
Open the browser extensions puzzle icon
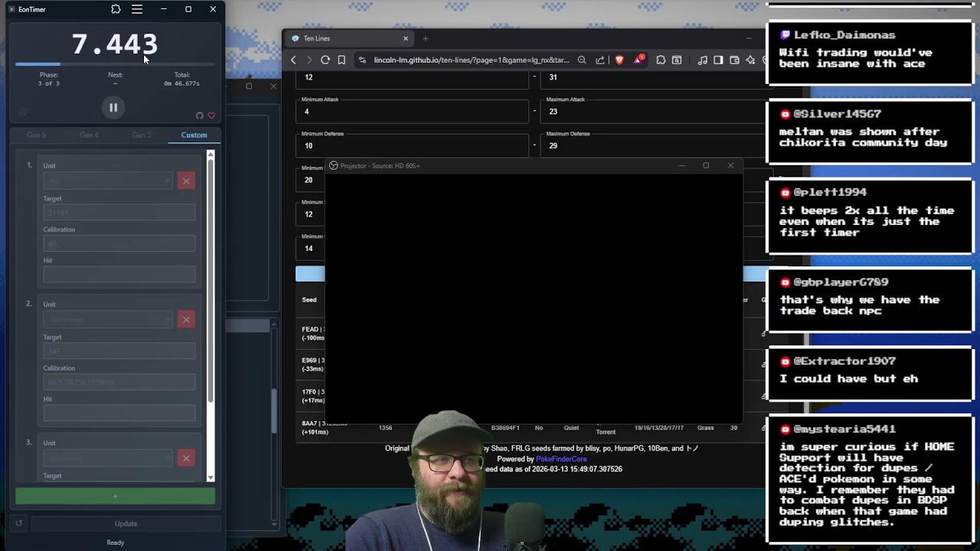[661, 60]
